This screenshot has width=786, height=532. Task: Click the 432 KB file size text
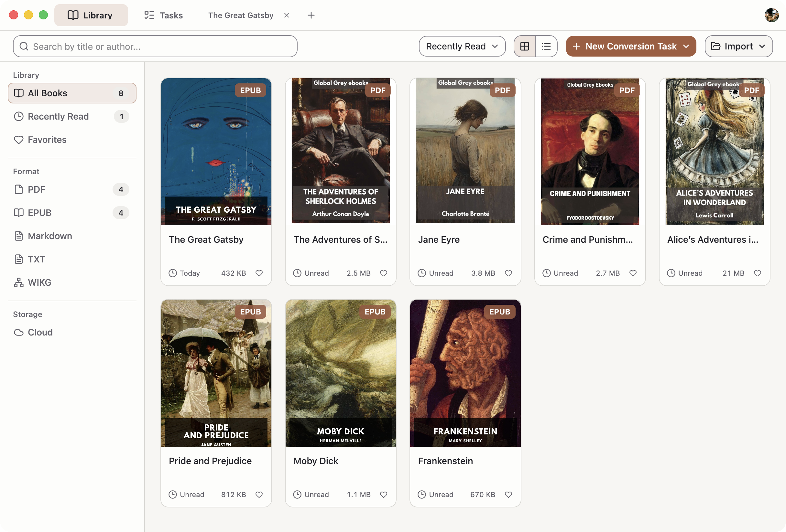pos(233,273)
